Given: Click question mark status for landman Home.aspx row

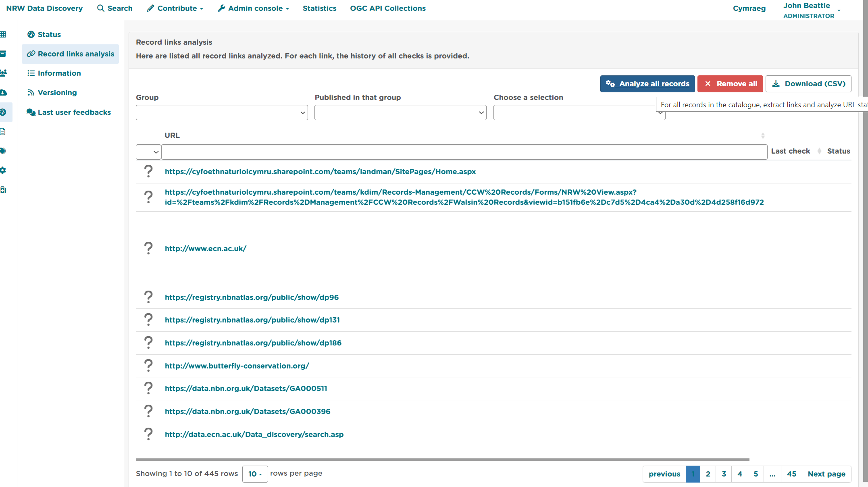Looking at the screenshot, I should (x=148, y=171).
